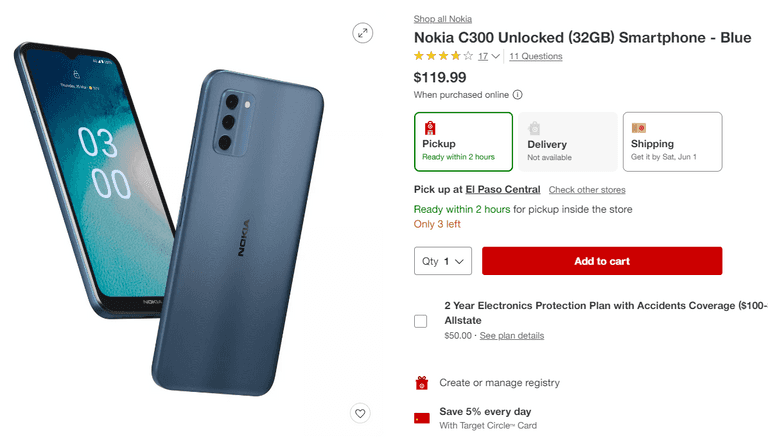Click the Add to cart button
This screenshot has height=437, width=768.
[x=602, y=261]
